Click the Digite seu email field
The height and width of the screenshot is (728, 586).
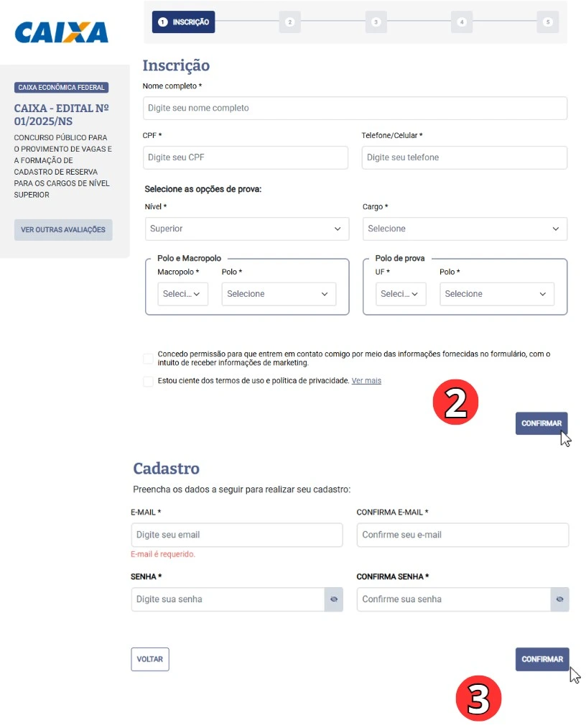tap(236, 535)
